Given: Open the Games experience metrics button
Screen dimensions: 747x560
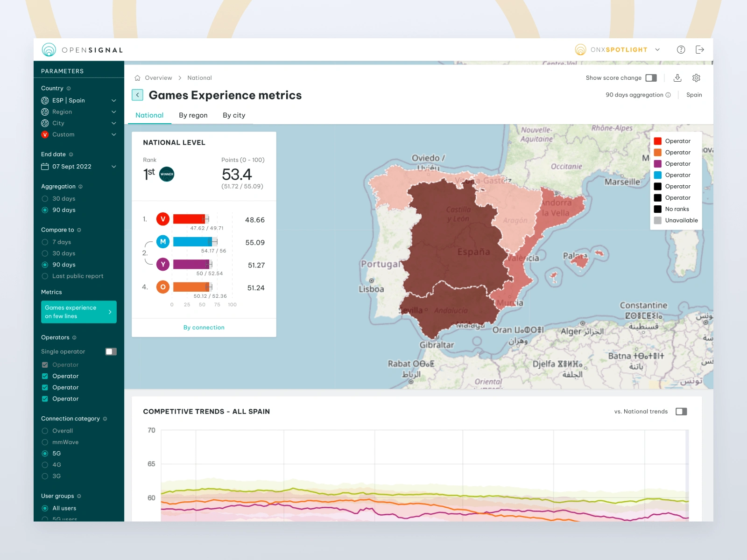Looking at the screenshot, I should [78, 312].
